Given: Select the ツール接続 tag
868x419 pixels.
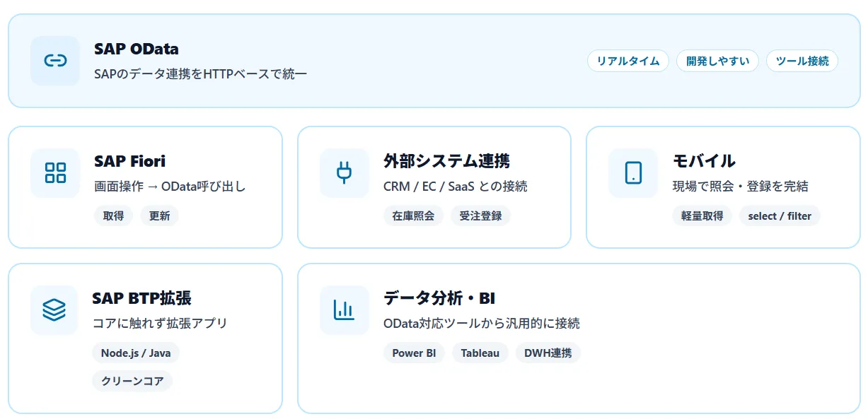Looking at the screenshot, I should point(802,61).
